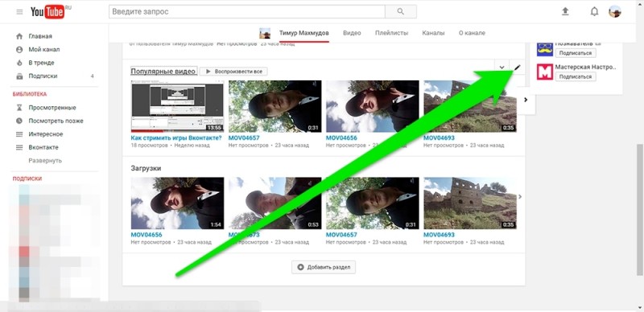
Task: Click the page vertical scrollbar
Action: pos(639,209)
